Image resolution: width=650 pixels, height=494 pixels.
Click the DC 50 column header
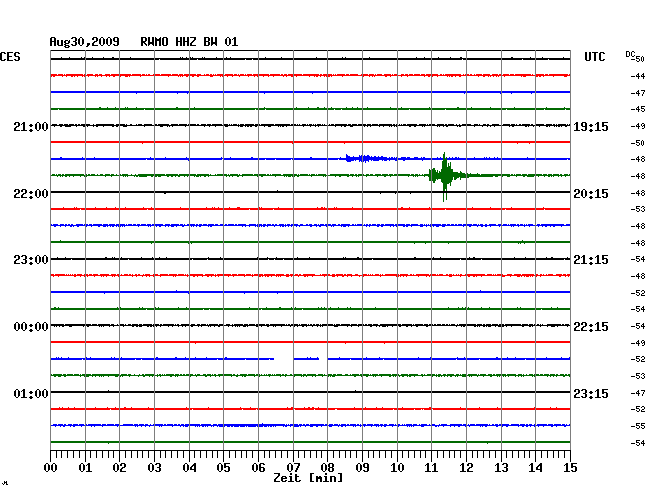635,56
